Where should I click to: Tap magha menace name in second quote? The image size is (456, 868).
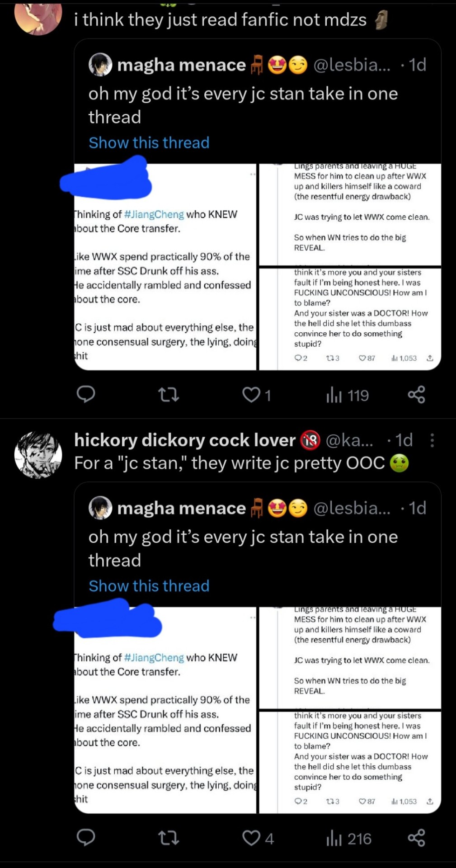pyautogui.click(x=181, y=508)
